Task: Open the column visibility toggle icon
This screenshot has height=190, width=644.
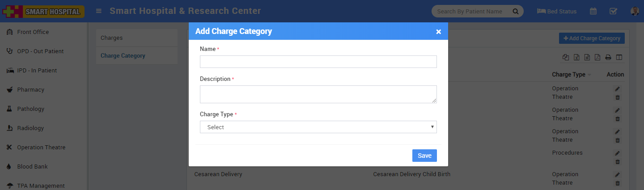Action: coord(619,57)
